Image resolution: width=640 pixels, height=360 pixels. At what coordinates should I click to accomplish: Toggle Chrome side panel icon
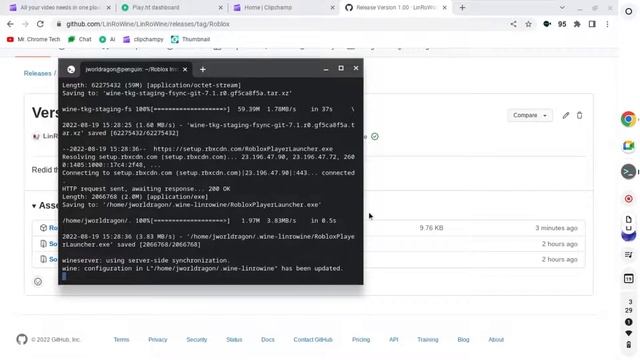[592, 24]
